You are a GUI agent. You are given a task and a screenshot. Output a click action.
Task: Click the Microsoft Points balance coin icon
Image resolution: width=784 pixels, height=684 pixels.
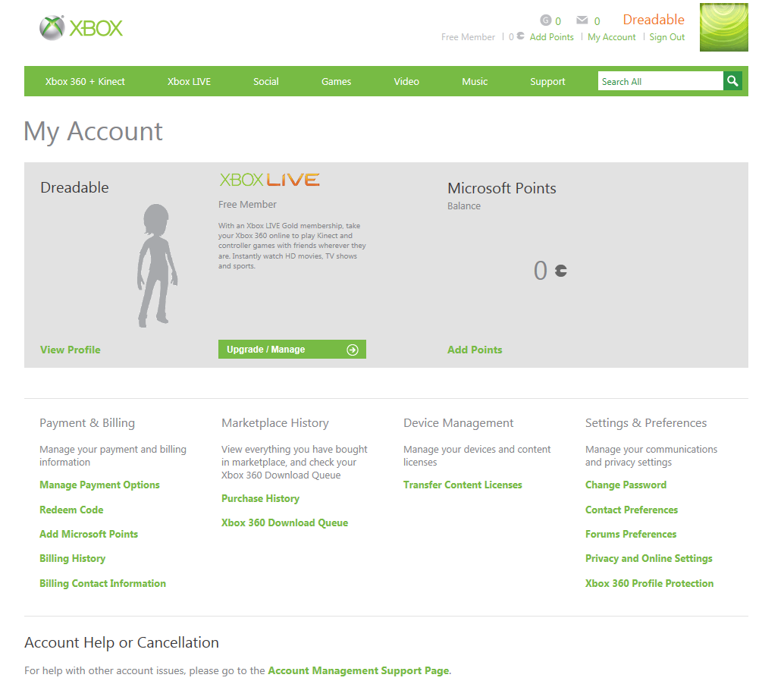point(561,271)
